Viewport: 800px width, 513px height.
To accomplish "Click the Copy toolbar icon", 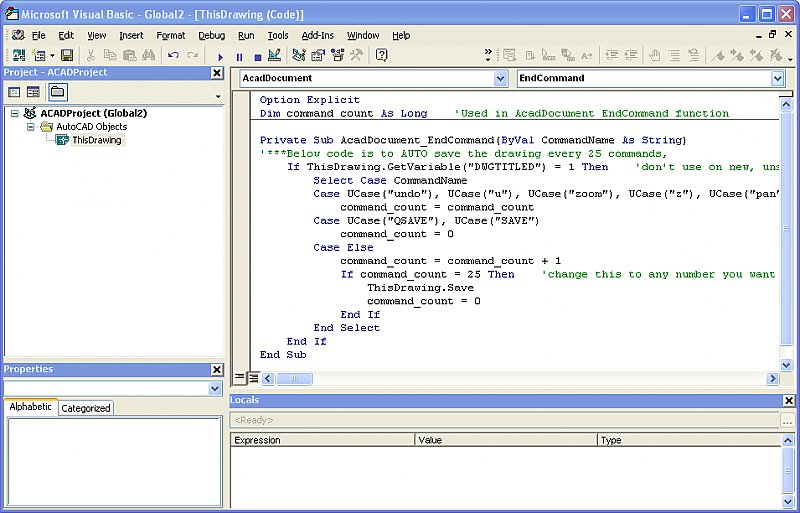I will click(110, 55).
